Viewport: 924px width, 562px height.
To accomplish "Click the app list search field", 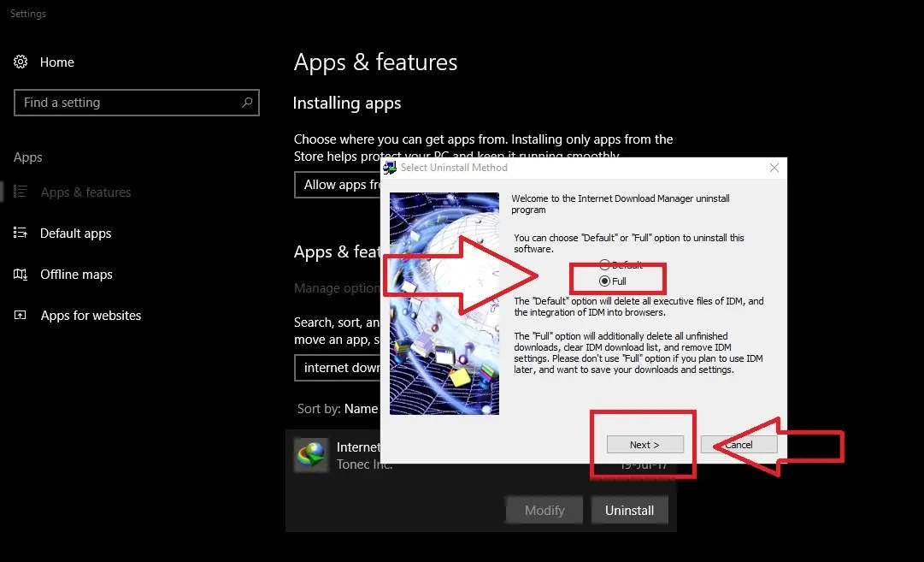I will coord(338,368).
